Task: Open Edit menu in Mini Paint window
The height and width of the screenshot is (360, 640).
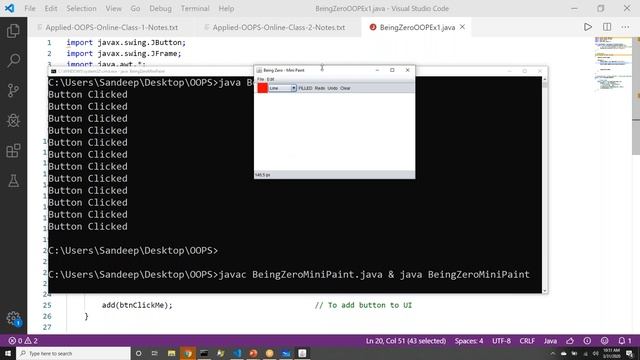Action: (x=270, y=79)
